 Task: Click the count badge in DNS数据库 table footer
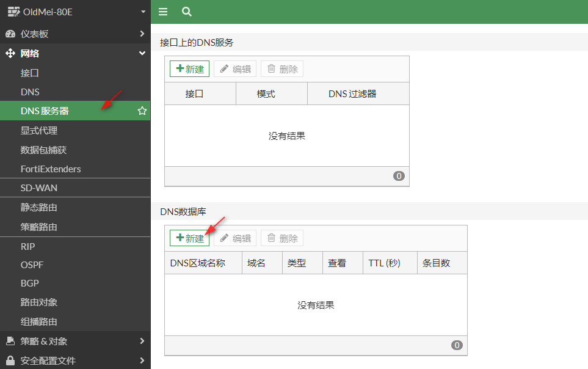[457, 345]
